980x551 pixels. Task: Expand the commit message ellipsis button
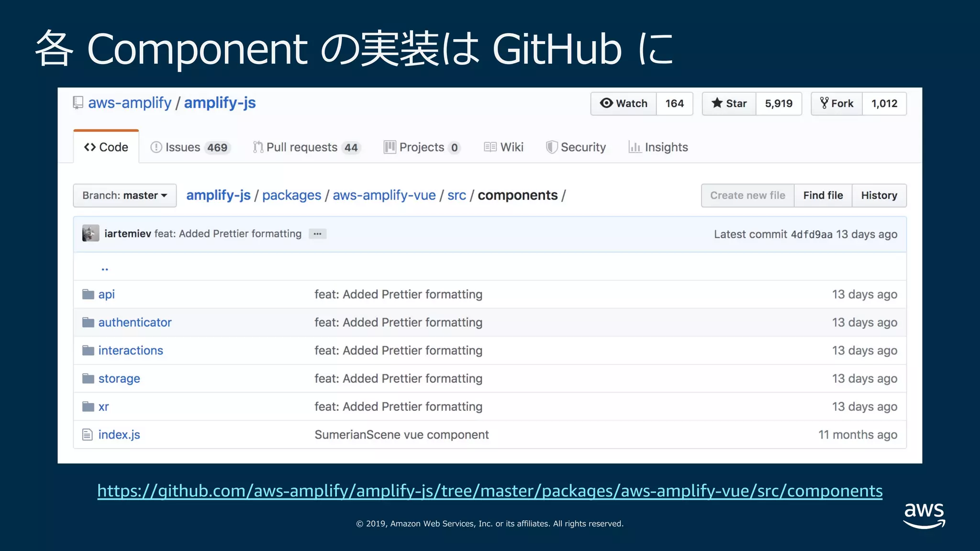317,234
